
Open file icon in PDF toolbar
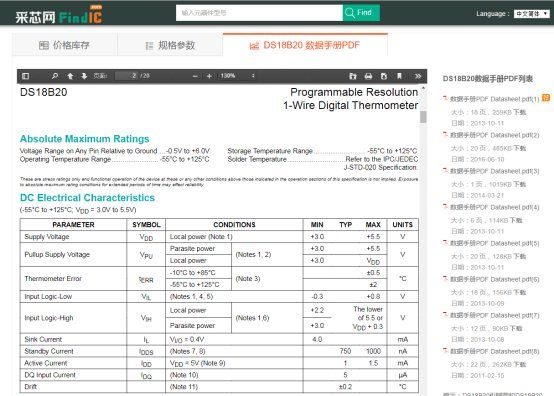pyautogui.click(x=353, y=76)
